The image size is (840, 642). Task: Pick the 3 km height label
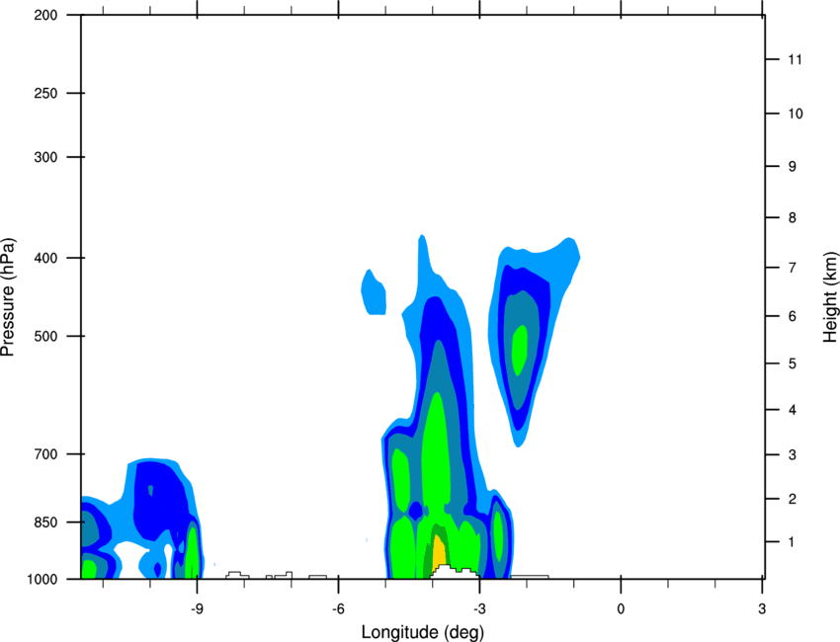pos(793,455)
